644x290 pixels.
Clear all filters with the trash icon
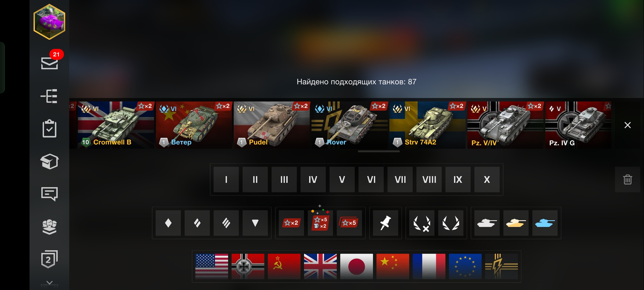tap(627, 179)
